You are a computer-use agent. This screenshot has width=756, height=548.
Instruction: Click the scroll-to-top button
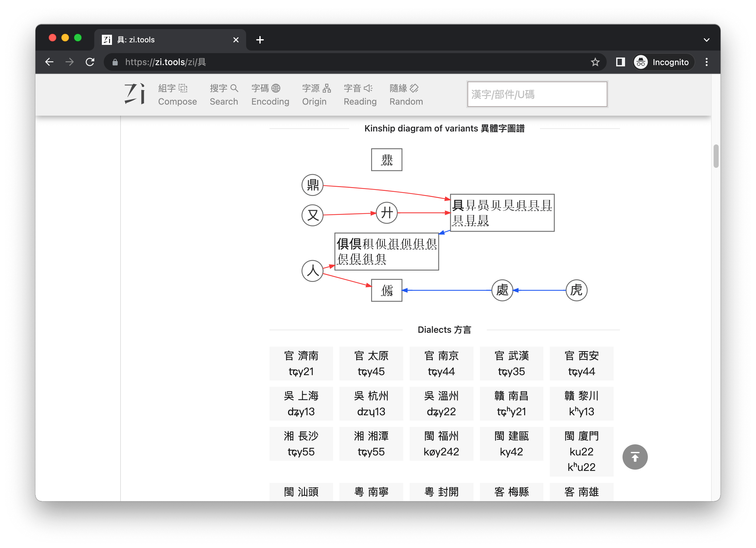[x=636, y=457]
